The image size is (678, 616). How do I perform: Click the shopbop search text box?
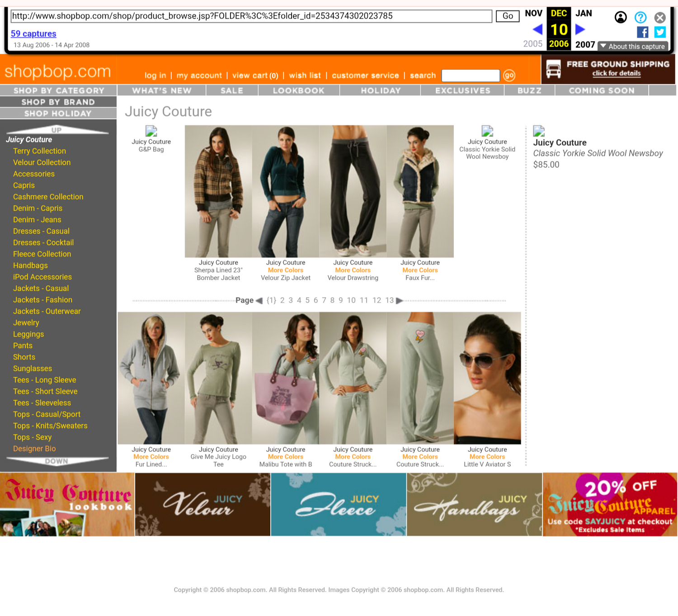471,76
